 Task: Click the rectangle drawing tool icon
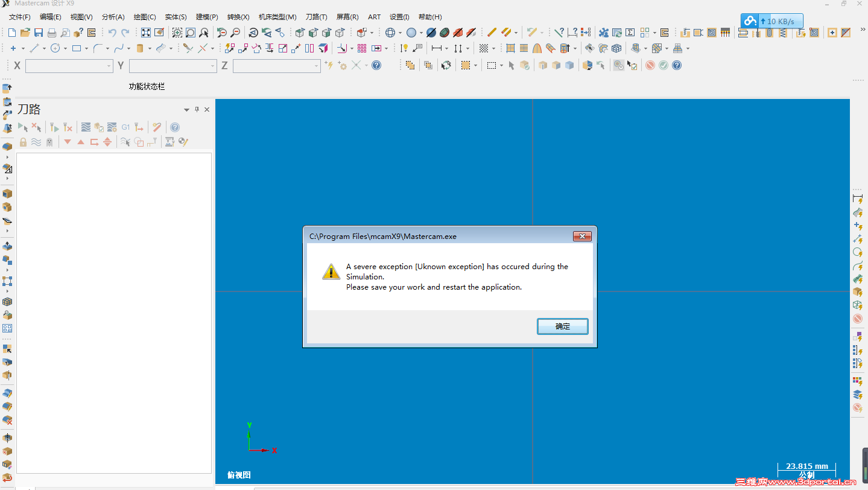77,48
